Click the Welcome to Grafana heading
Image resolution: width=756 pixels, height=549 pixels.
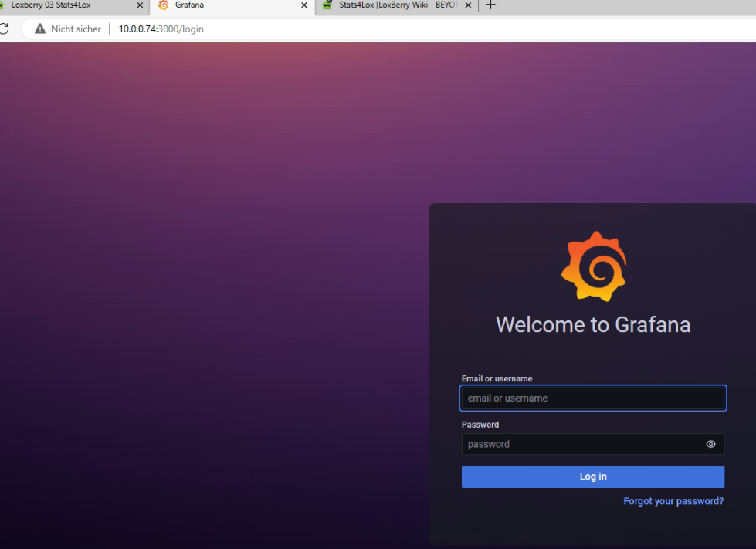coord(593,325)
